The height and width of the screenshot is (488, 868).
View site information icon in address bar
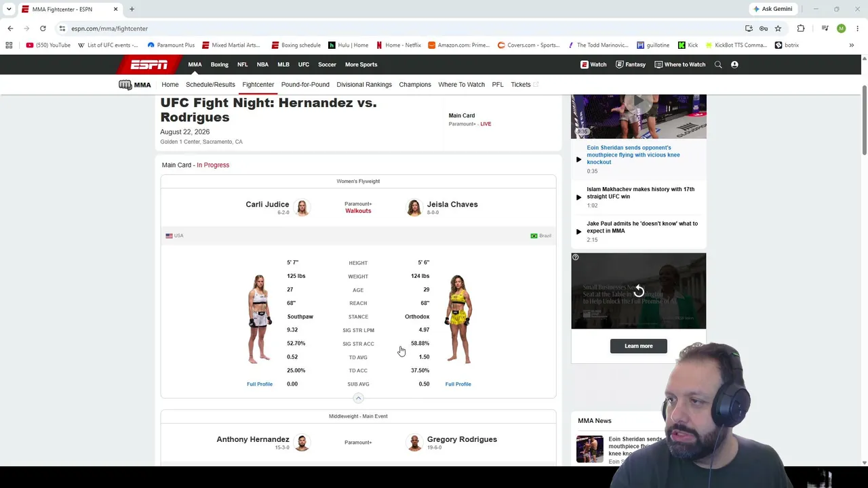coord(62,28)
